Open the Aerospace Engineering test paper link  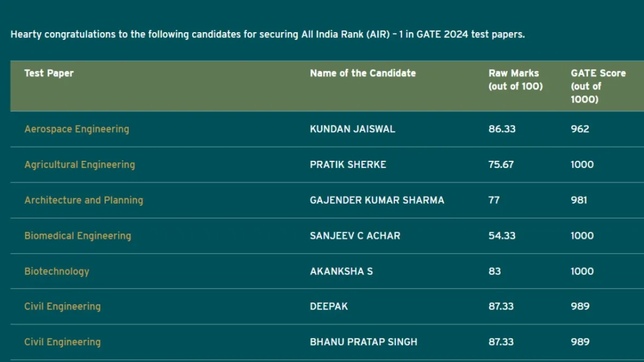click(x=77, y=129)
